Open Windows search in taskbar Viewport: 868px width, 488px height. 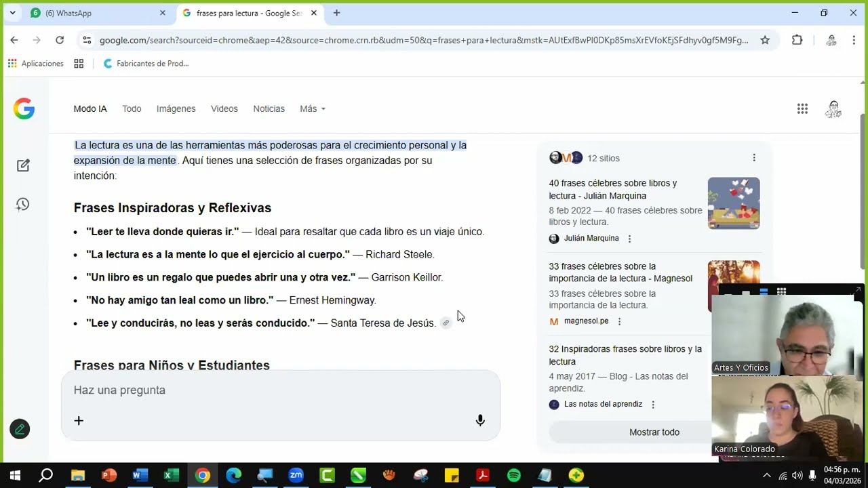[46, 475]
